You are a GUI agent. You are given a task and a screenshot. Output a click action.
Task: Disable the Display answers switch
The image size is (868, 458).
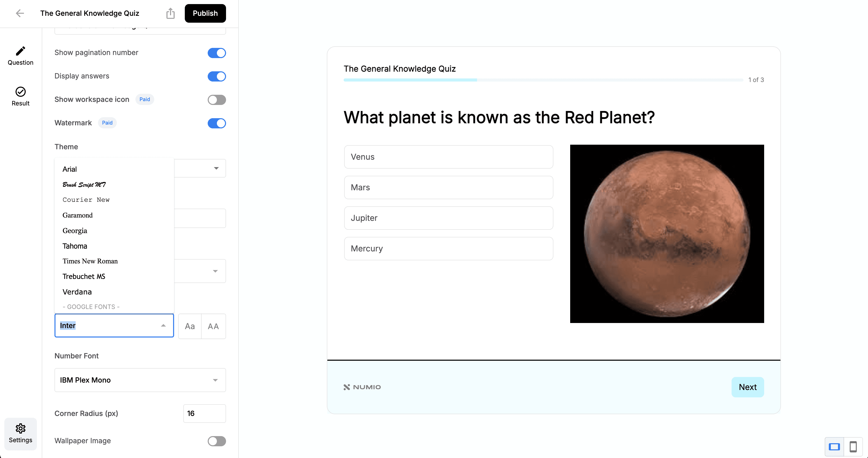(x=217, y=77)
